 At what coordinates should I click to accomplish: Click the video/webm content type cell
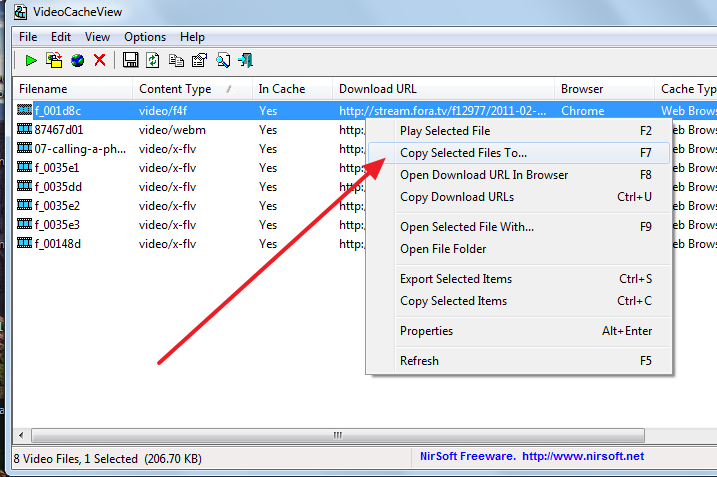click(172, 130)
